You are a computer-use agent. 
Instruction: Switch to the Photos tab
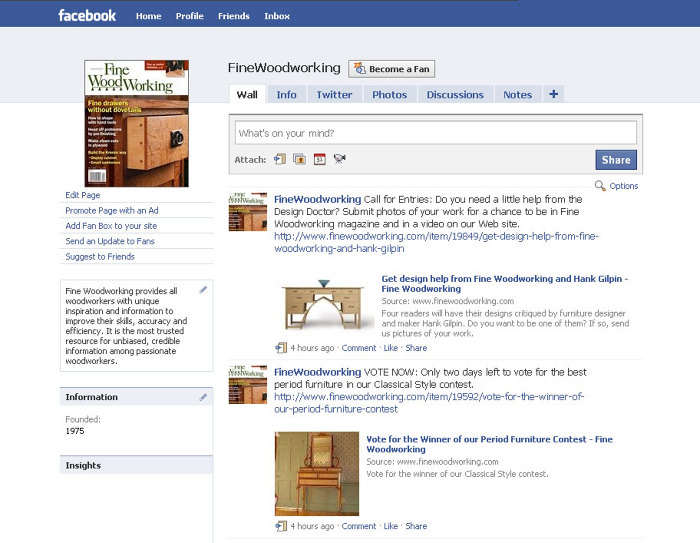point(390,94)
